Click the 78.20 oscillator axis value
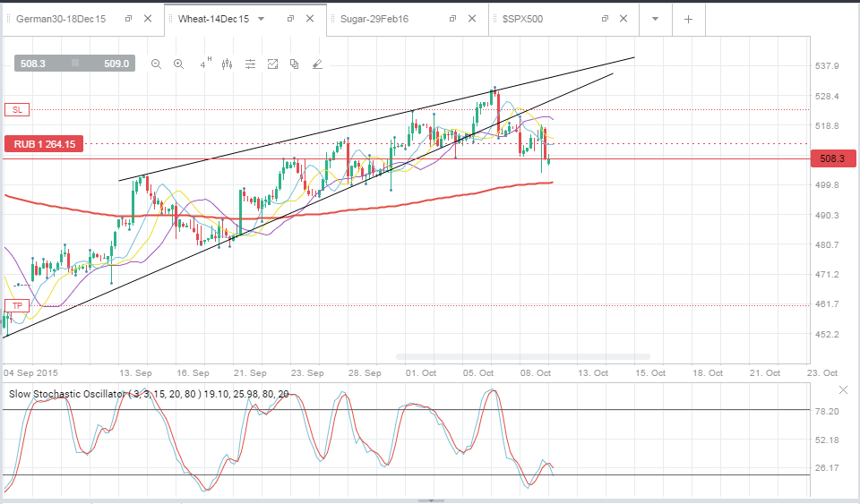 (827, 412)
